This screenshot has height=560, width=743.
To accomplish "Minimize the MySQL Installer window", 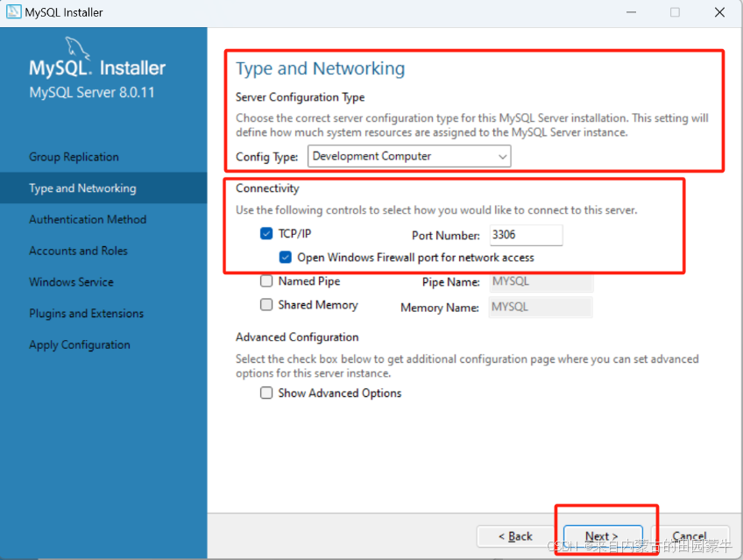I will [631, 12].
